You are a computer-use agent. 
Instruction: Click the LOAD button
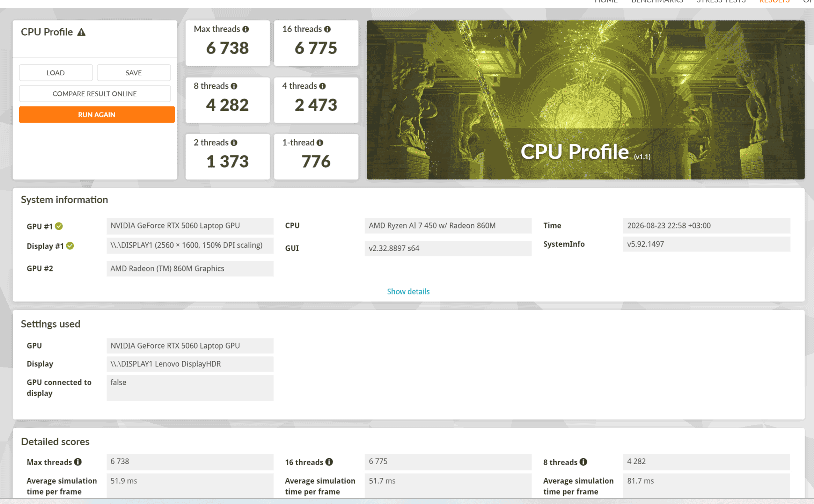(x=56, y=73)
